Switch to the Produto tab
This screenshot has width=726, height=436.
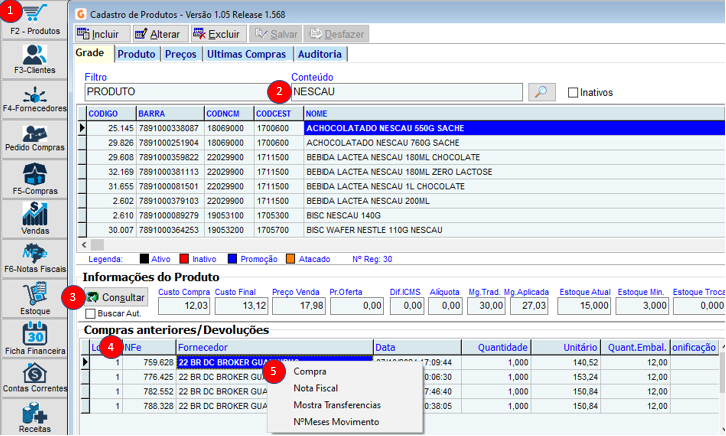tap(136, 54)
